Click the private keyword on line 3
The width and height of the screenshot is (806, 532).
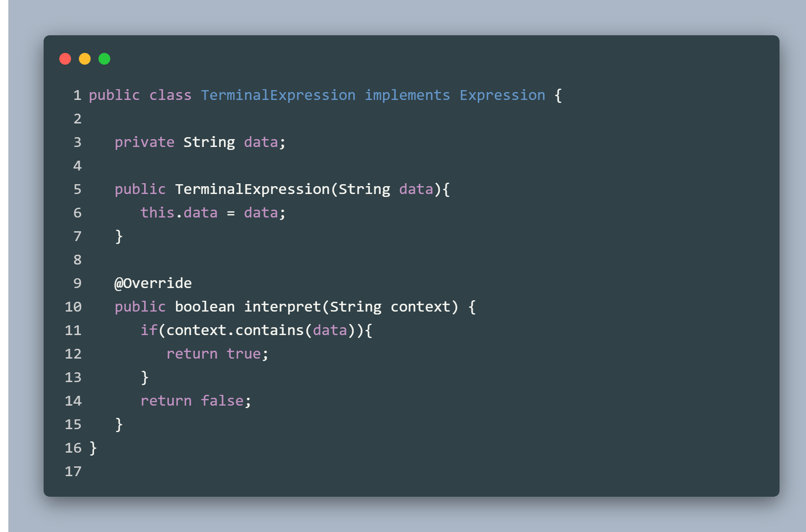pyautogui.click(x=145, y=142)
